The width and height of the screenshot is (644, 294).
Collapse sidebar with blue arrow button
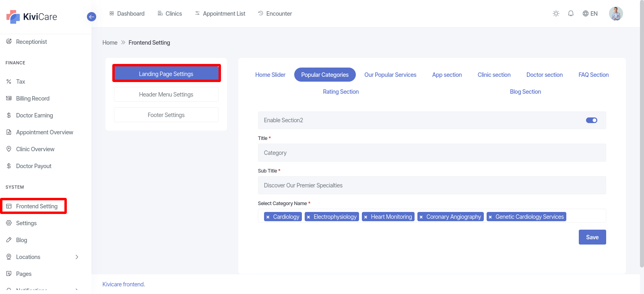(91, 16)
